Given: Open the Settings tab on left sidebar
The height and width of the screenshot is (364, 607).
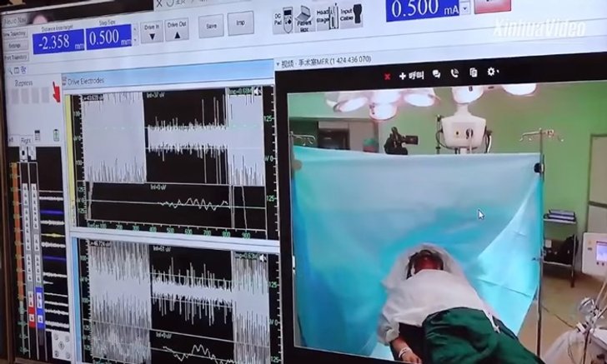Looking at the screenshot, I should tap(16, 46).
